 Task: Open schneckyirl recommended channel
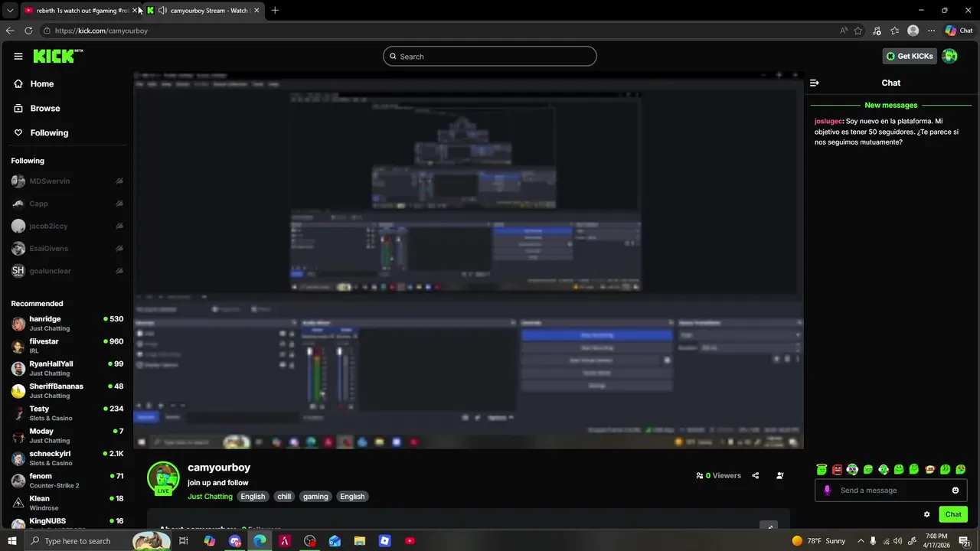(x=67, y=458)
